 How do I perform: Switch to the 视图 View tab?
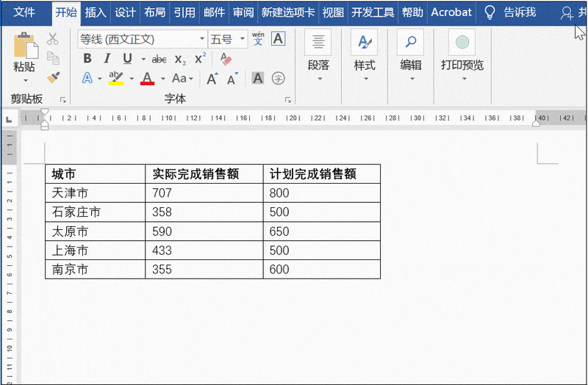(333, 12)
